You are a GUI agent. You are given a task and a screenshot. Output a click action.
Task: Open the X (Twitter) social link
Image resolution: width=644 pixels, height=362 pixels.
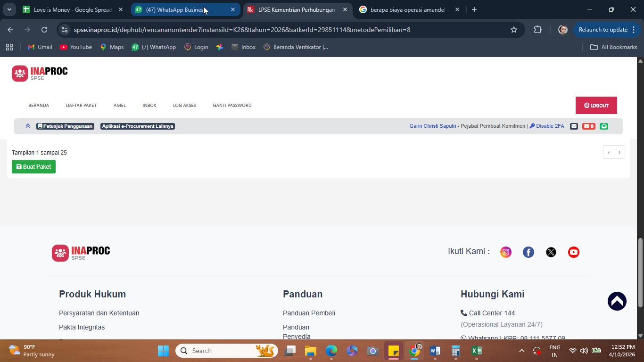point(551,252)
